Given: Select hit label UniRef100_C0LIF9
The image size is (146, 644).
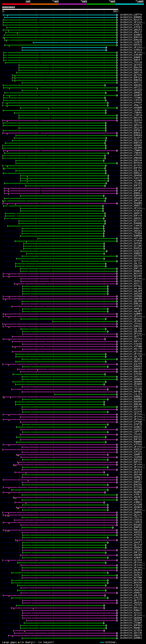Looking at the screenshot, I should [131, 394].
